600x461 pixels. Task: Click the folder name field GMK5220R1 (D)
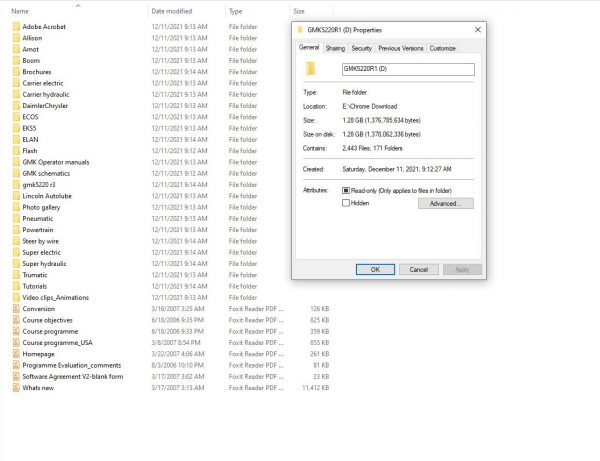point(408,69)
